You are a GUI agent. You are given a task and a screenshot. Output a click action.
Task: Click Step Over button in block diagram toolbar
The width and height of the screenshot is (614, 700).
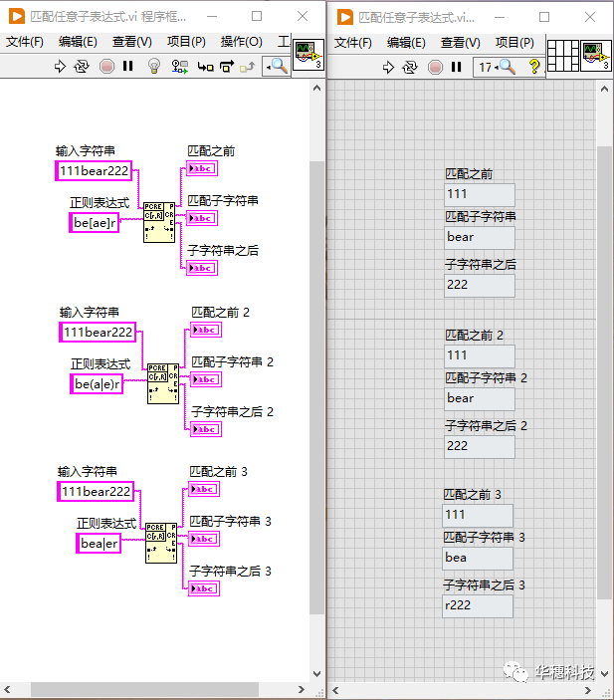pos(227,66)
